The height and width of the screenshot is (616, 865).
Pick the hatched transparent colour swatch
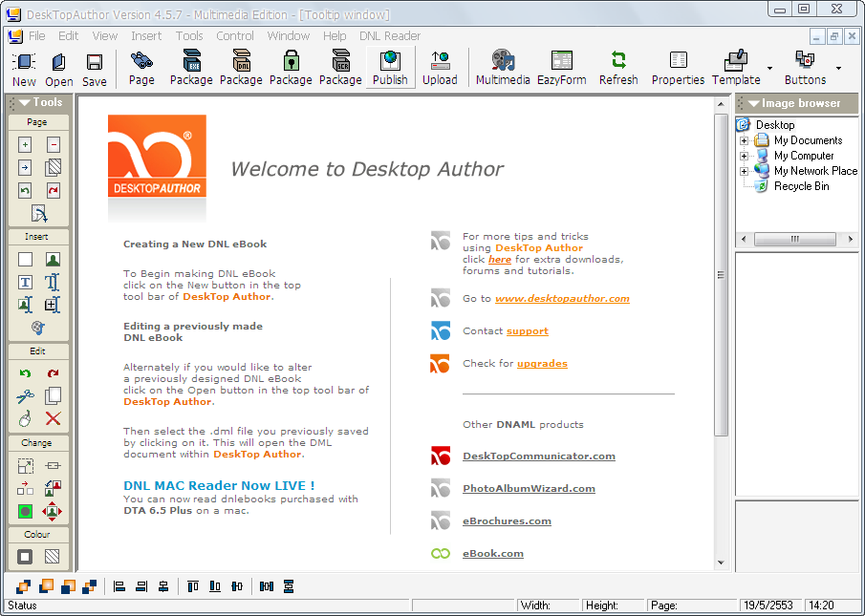click(53, 557)
